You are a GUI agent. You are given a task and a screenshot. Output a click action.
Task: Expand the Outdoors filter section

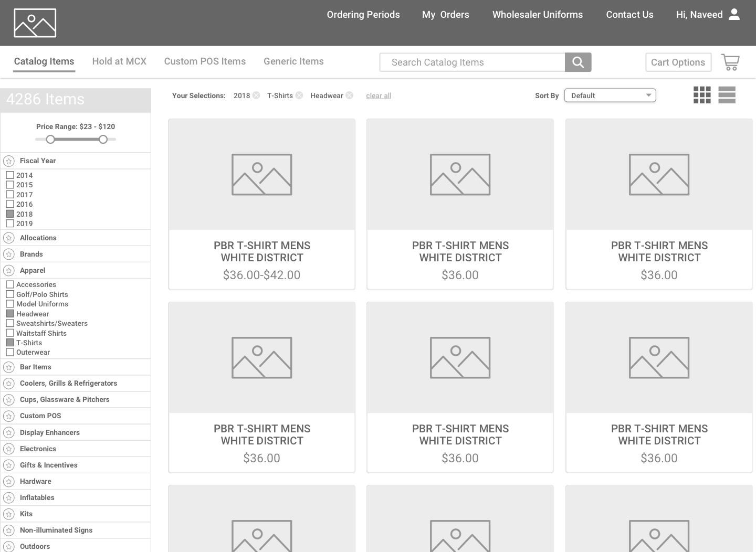[x=76, y=546]
